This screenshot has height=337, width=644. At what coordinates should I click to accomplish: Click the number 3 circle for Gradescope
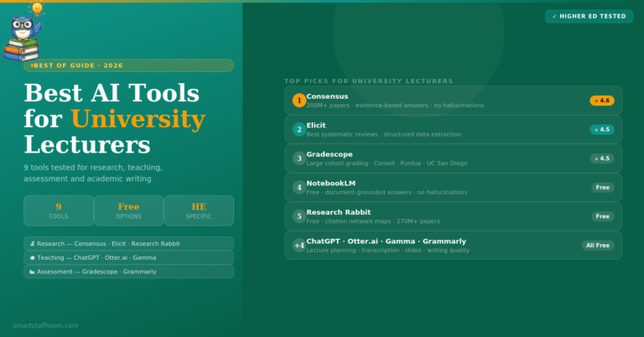tap(299, 158)
